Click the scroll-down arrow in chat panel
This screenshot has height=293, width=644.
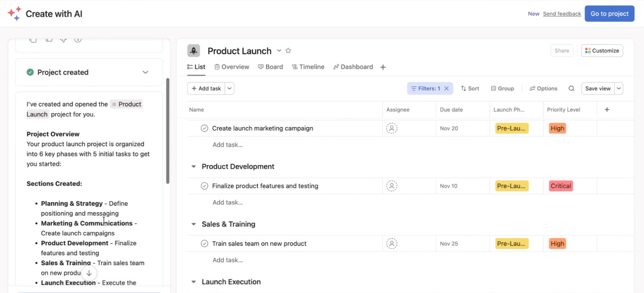pos(89,273)
